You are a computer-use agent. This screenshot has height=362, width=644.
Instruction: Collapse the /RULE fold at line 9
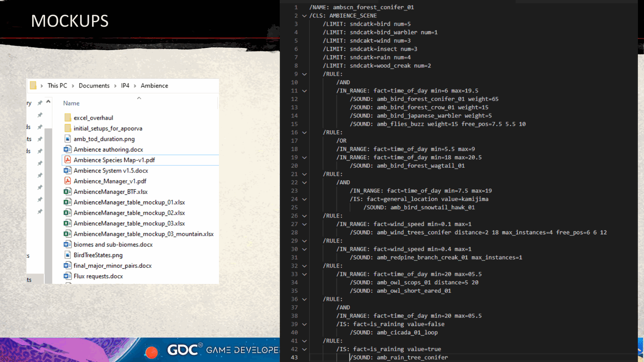pyautogui.click(x=304, y=74)
